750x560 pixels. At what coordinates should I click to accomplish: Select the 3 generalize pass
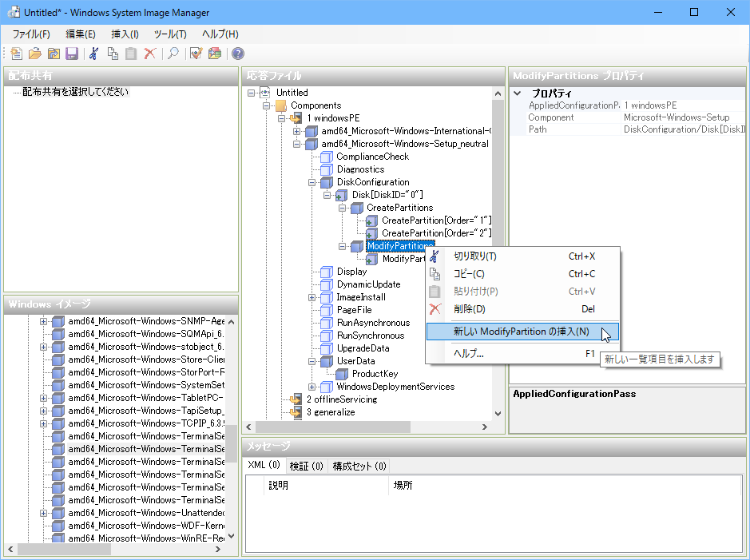[331, 412]
